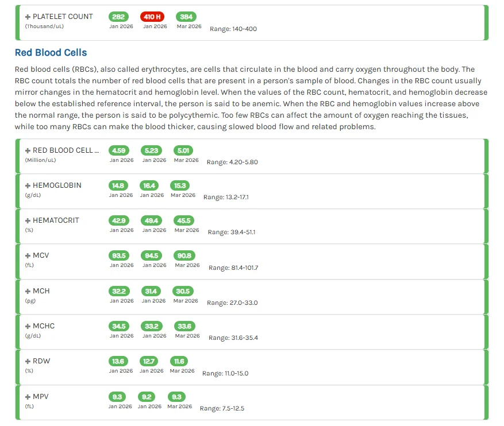Expand the MPV row plus icon
The height and width of the screenshot is (426, 504).
(x=28, y=397)
